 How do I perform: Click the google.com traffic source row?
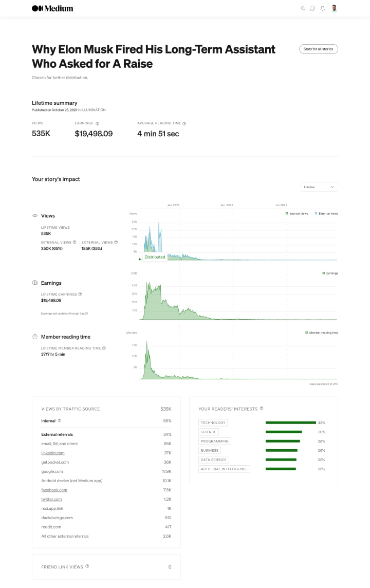tap(106, 471)
